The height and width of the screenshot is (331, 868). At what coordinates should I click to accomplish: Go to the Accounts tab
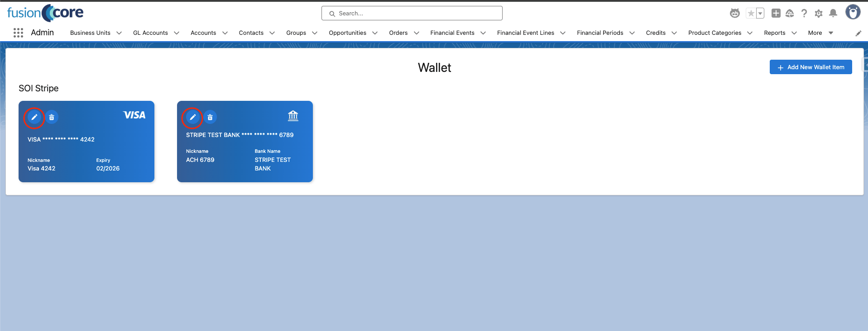pos(203,33)
